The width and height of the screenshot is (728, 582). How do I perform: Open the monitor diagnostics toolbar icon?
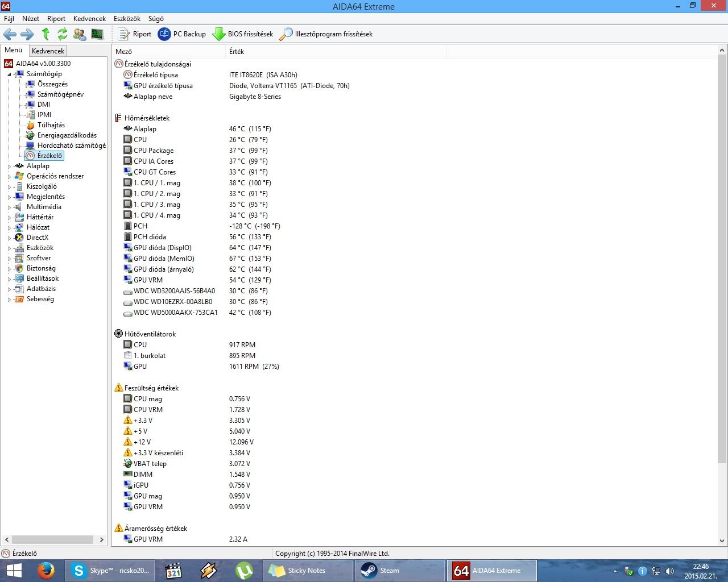97,34
